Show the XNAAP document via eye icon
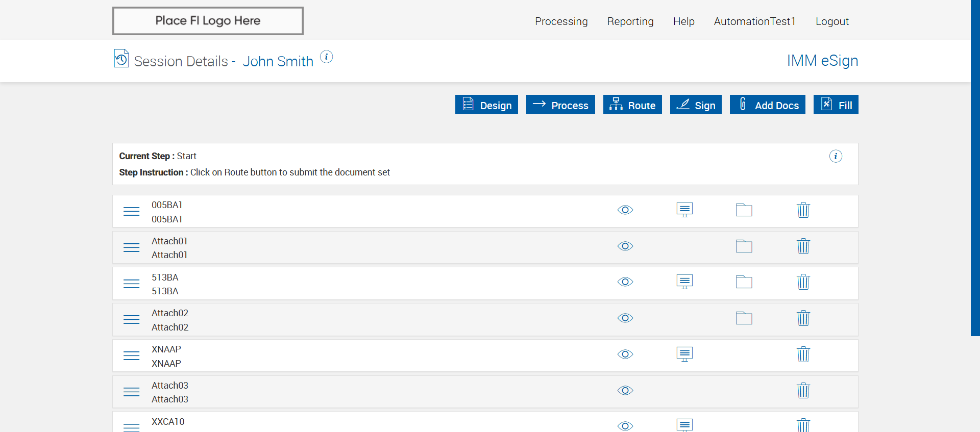 [625, 354]
